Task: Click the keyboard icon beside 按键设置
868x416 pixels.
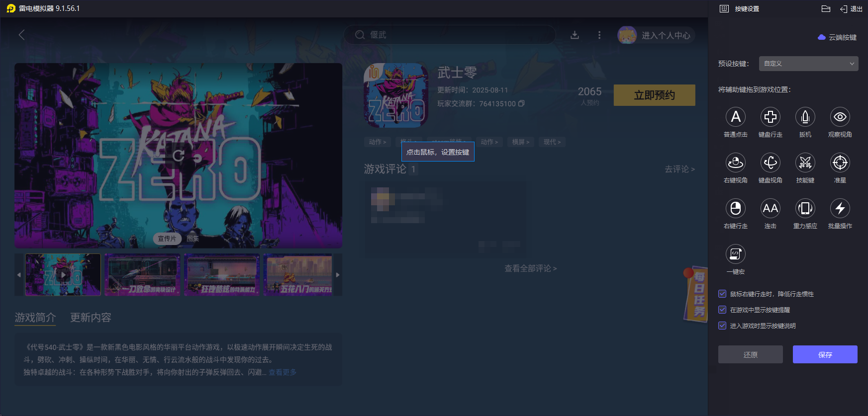Action: click(724, 8)
